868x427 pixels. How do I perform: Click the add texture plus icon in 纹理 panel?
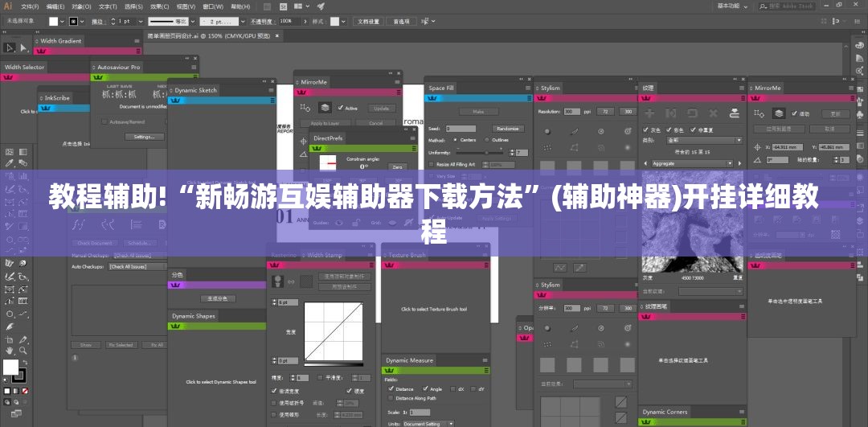pyautogui.click(x=650, y=113)
